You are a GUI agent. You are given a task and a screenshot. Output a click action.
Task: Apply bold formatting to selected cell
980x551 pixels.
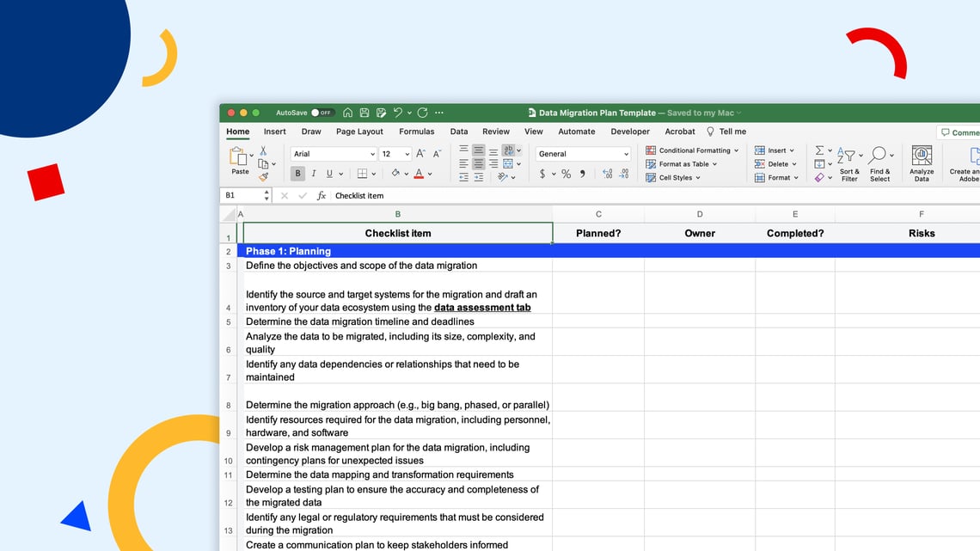pos(297,173)
